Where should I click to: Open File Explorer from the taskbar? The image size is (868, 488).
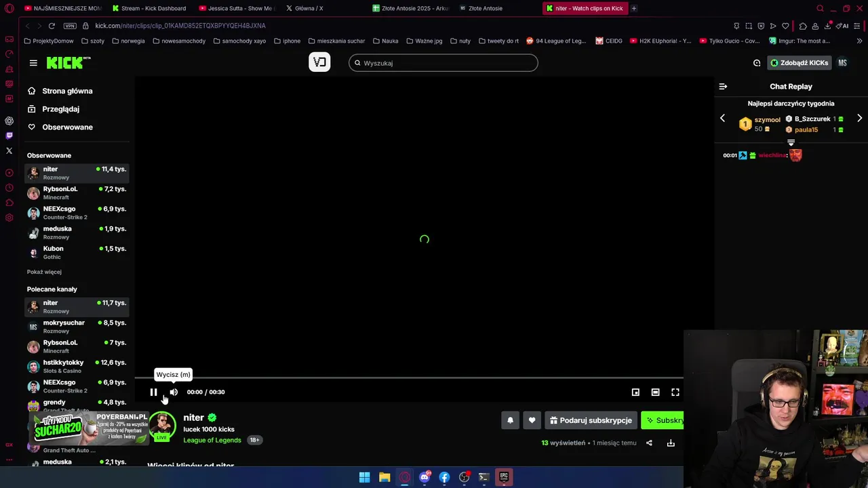pos(384,477)
